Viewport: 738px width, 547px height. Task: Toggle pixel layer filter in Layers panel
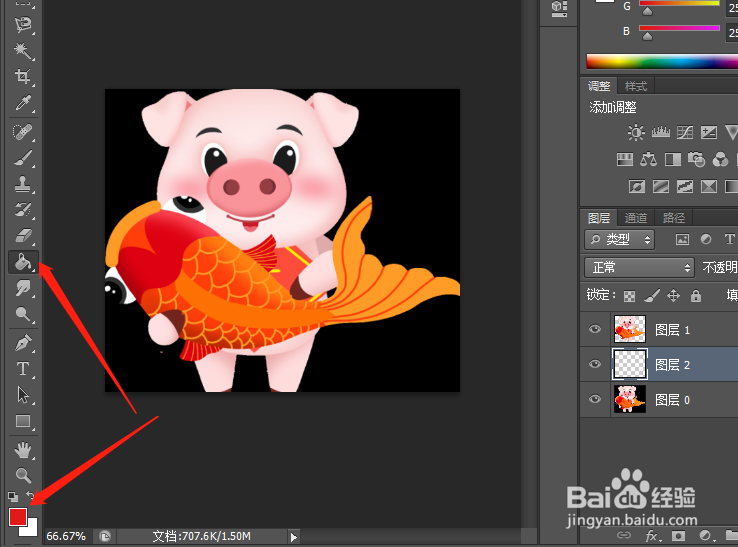point(682,240)
